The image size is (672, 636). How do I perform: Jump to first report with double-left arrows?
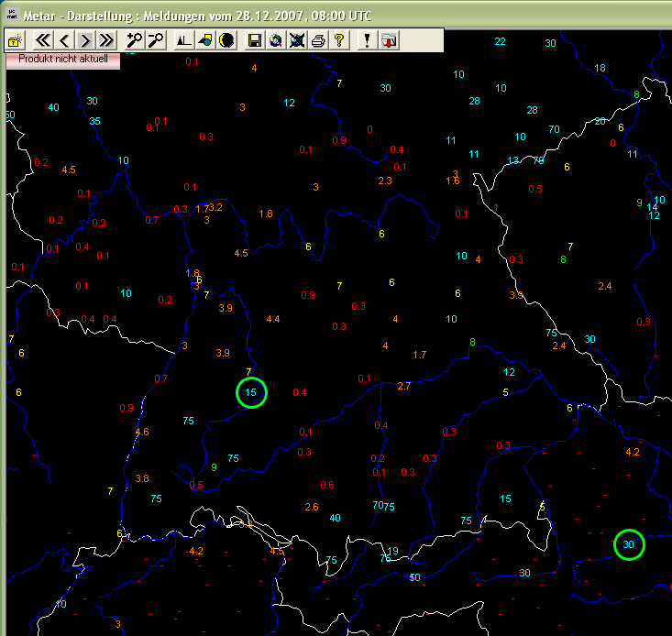point(43,40)
